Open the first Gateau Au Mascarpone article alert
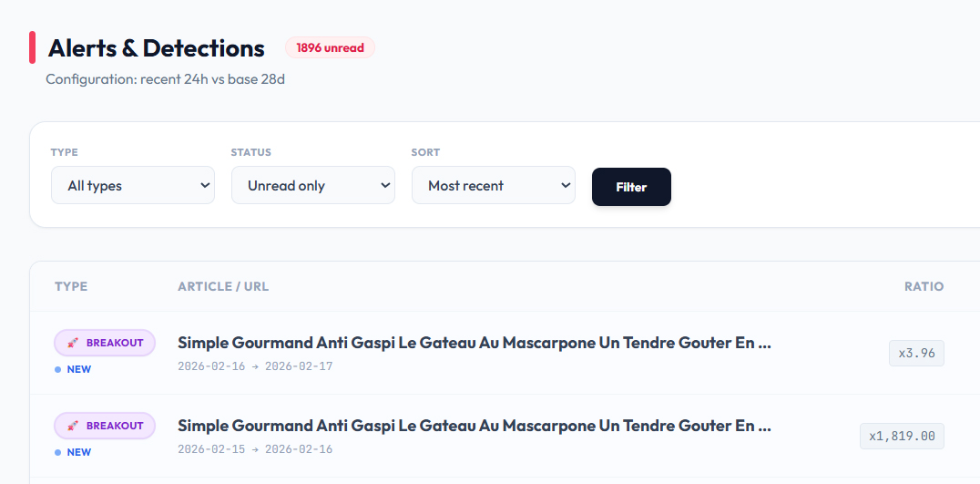 475,344
